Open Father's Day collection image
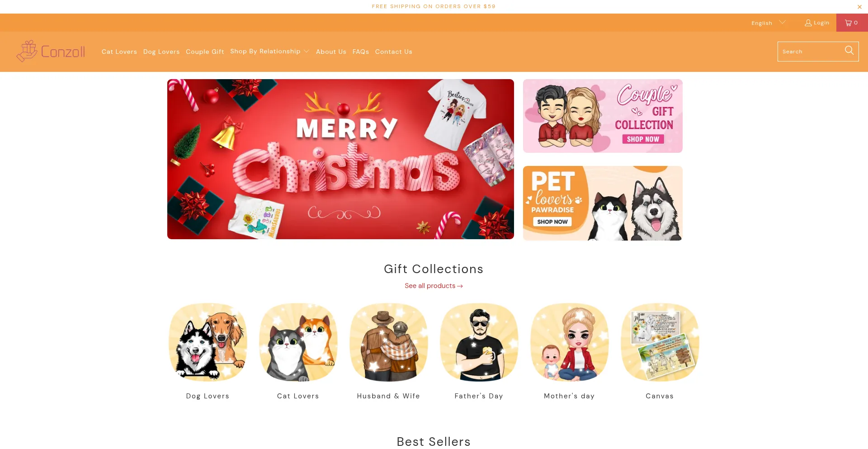Screen dimensions: 868x449 pyautogui.click(x=479, y=342)
